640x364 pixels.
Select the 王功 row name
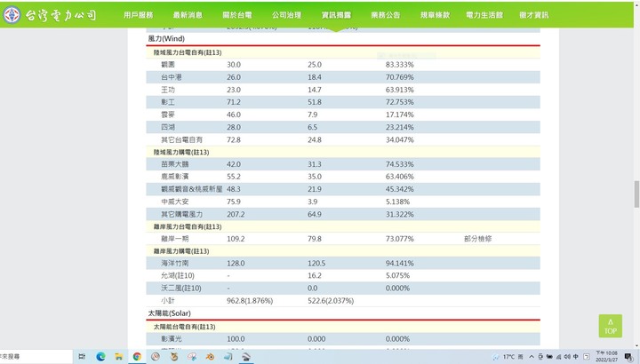coord(168,90)
